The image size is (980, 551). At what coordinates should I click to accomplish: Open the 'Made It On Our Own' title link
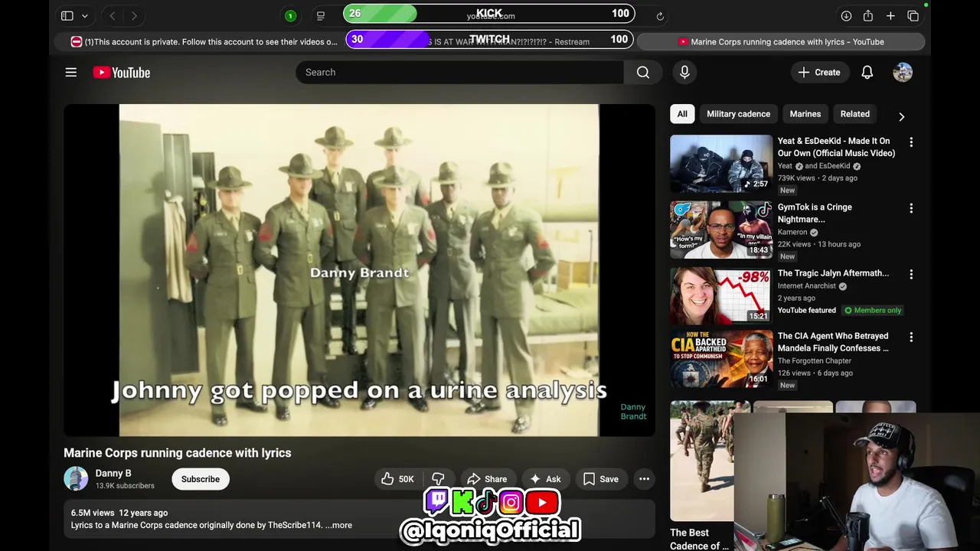pyautogui.click(x=836, y=147)
